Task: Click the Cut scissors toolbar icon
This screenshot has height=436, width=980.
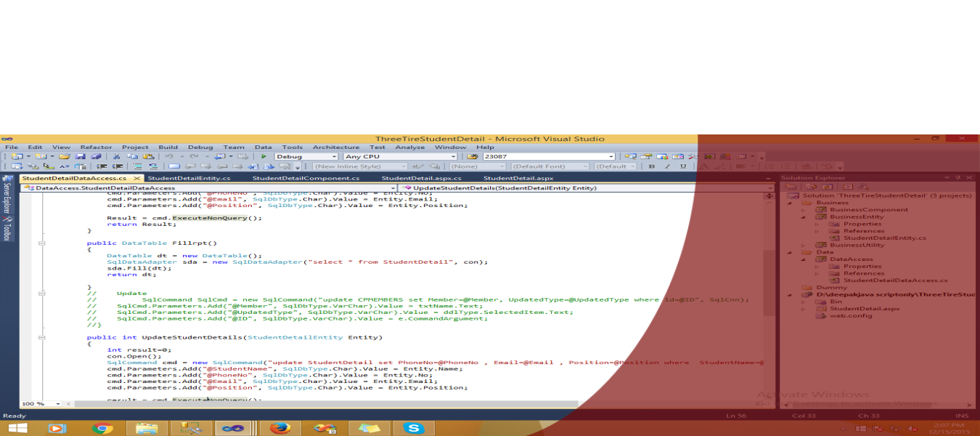Action: click(116, 156)
